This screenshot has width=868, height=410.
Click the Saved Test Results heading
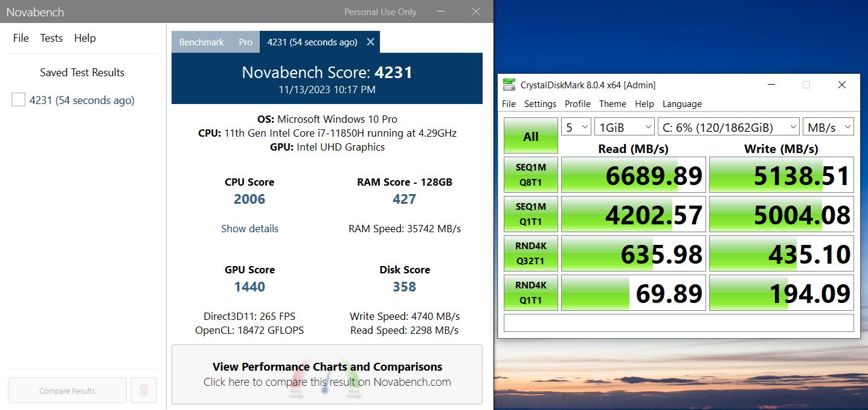(82, 73)
